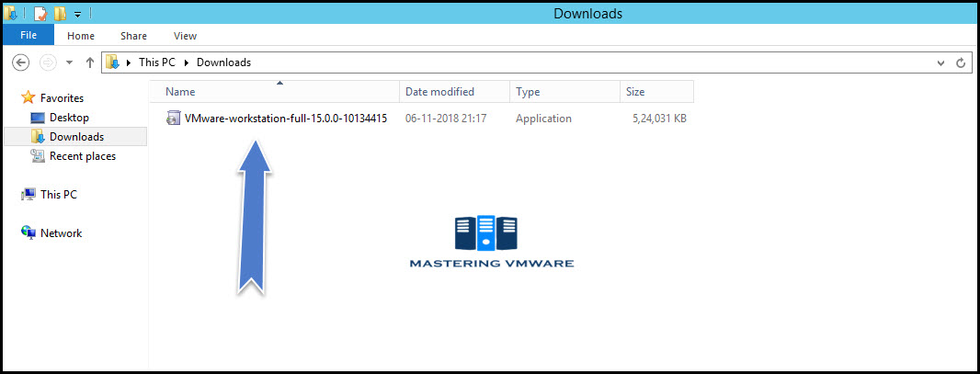Click This PC in the address breadcrumb
Screen dimensions: 980x374
coord(157,62)
